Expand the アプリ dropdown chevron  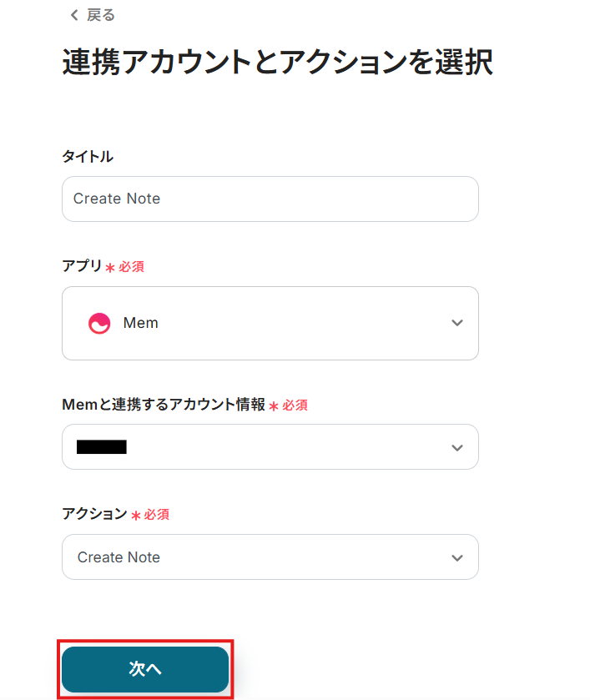(x=456, y=324)
